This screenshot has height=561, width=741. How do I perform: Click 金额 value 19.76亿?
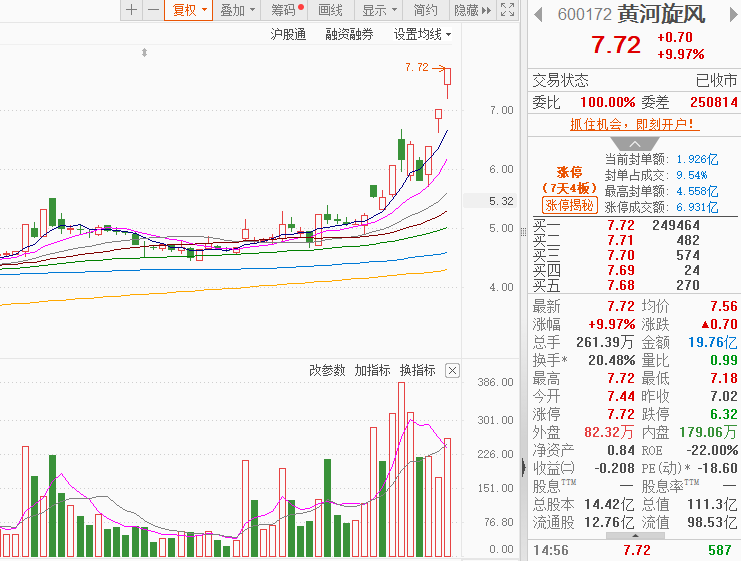click(712, 342)
